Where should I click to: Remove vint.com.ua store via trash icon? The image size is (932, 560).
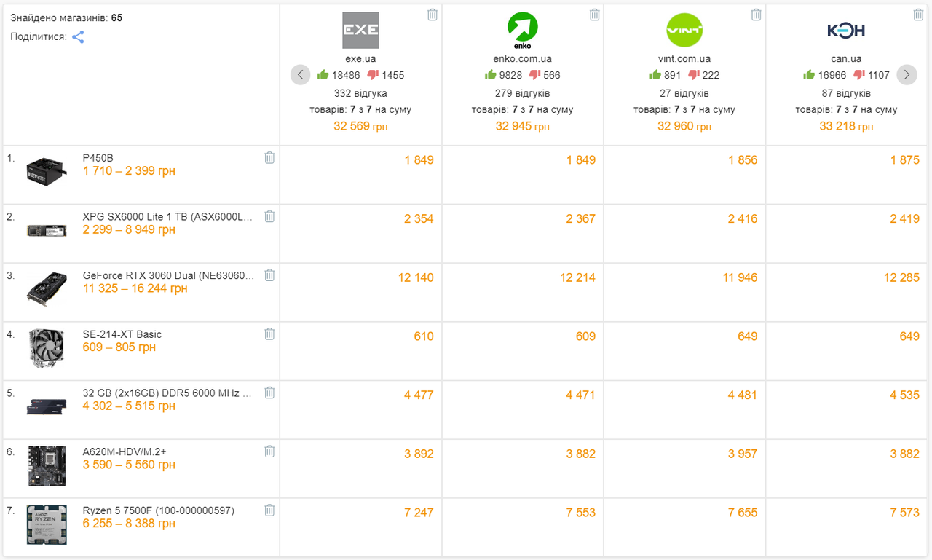756,15
